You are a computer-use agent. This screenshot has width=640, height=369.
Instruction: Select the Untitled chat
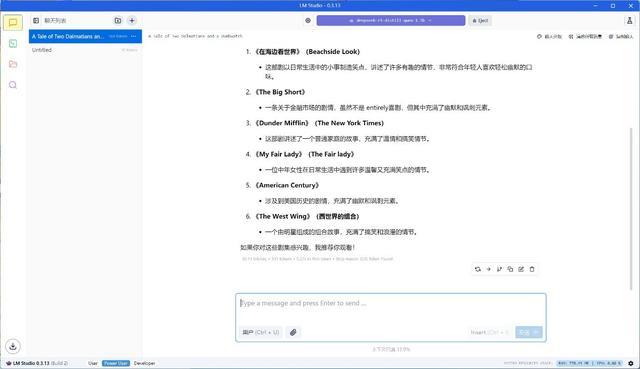click(x=85, y=50)
